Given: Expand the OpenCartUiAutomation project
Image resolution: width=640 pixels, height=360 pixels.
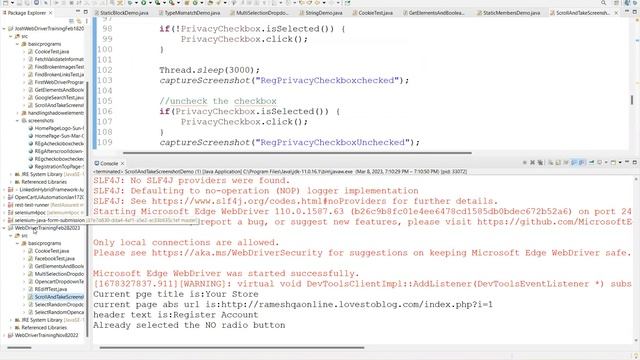Looking at the screenshot, I should (4, 198).
